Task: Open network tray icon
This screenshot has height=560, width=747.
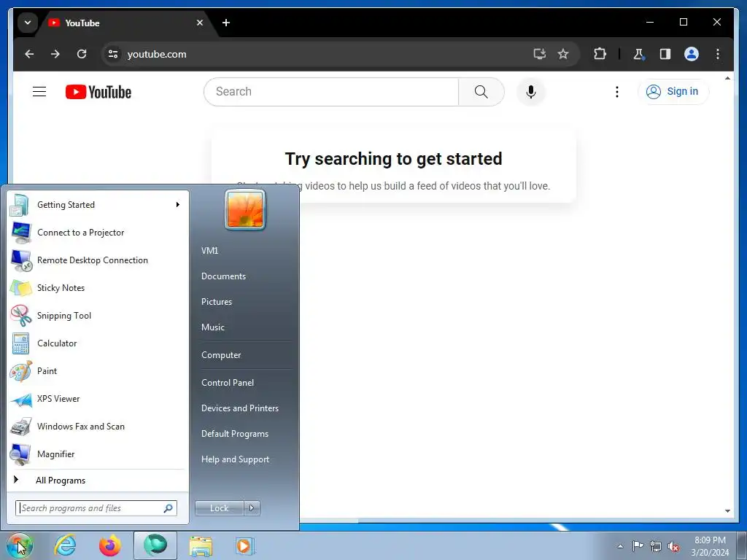Action: pyautogui.click(x=656, y=546)
